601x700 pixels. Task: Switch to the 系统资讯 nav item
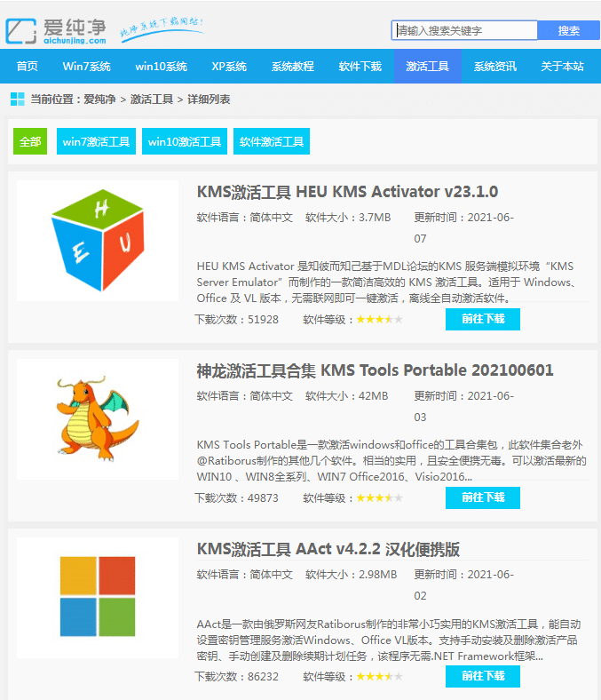(x=494, y=67)
